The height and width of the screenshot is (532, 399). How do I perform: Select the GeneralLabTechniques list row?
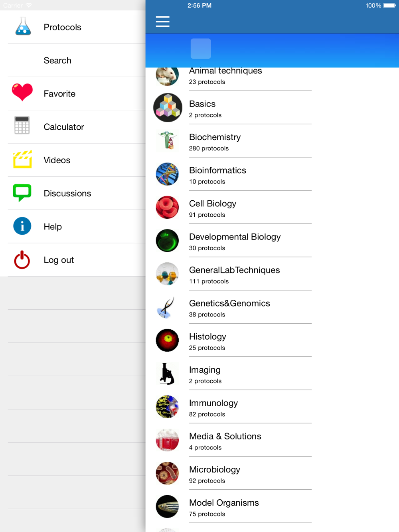[x=232, y=274]
